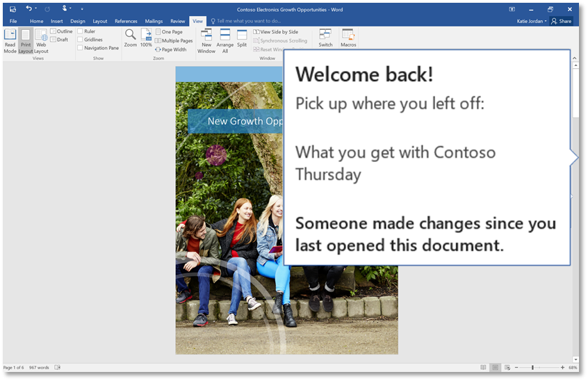Select One Page zoom option
Viewport: 588px width, 381px height.
point(169,32)
